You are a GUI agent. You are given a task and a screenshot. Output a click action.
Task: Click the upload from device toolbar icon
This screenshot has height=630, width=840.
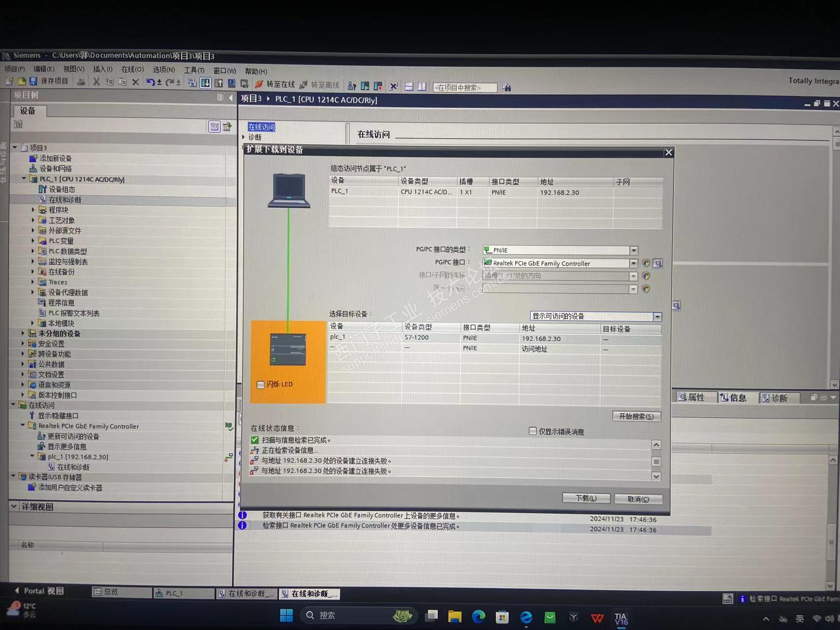point(218,83)
